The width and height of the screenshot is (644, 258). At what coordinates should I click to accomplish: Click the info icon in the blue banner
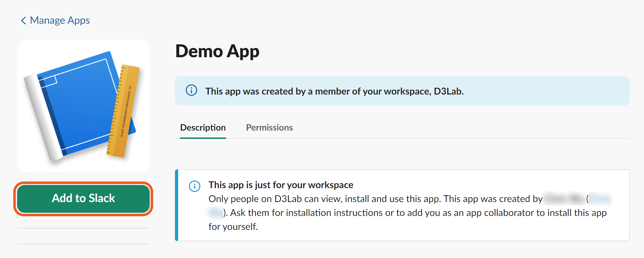[x=191, y=90]
